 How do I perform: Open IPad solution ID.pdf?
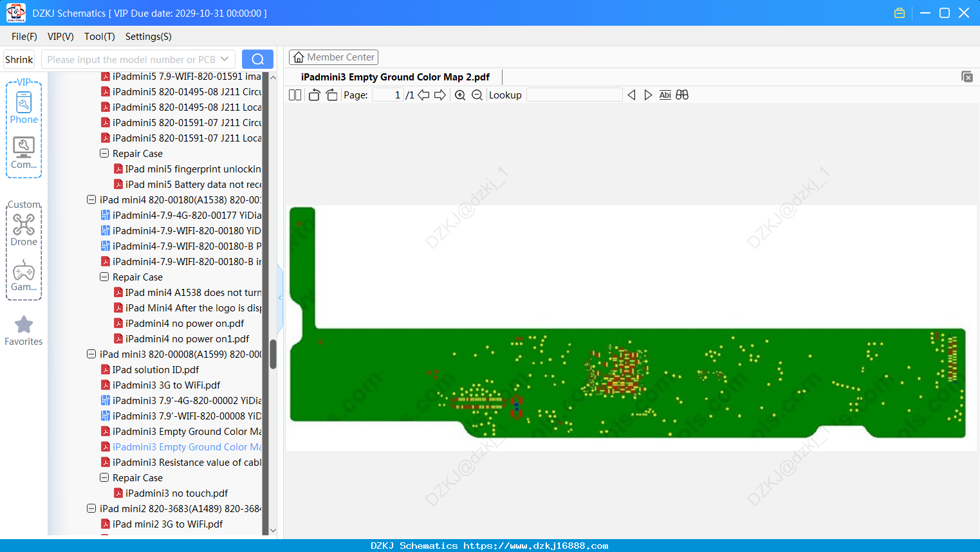[x=150, y=370]
